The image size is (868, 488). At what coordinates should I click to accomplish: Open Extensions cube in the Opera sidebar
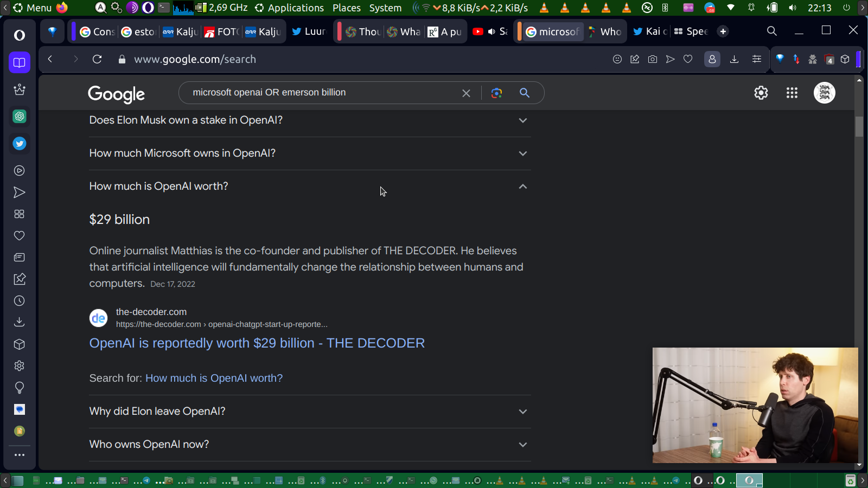tap(20, 344)
